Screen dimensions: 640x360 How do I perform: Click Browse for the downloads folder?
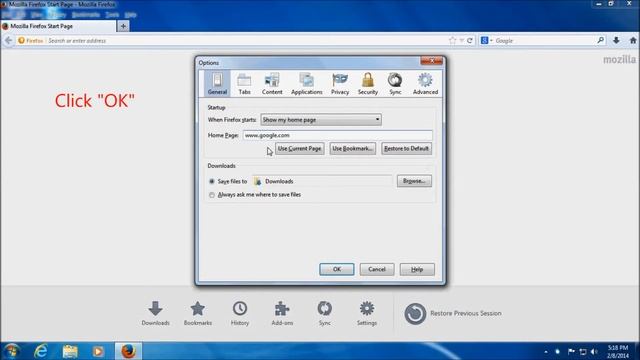tap(414, 181)
